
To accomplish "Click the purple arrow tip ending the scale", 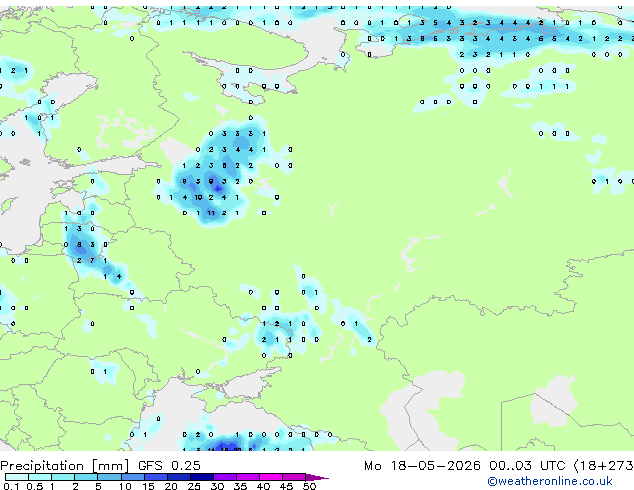I will (317, 477).
